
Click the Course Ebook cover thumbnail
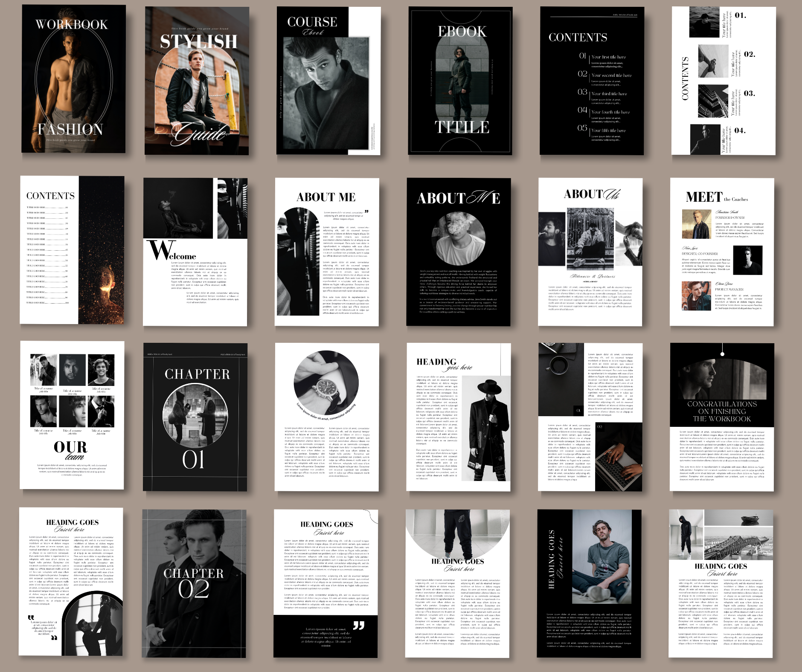pyautogui.click(x=328, y=81)
